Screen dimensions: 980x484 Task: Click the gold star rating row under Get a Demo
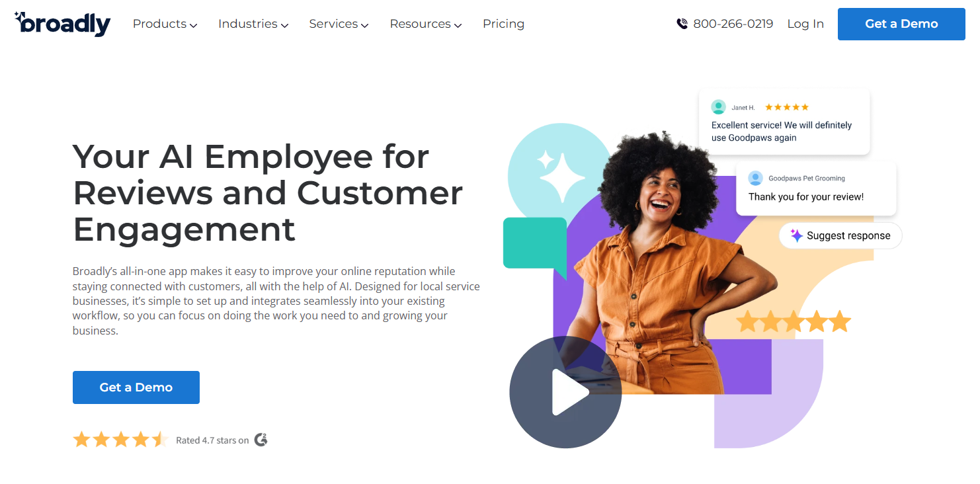(120, 440)
